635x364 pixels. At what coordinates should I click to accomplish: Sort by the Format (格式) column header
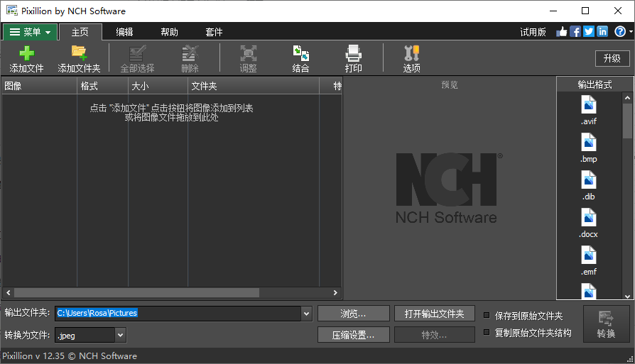(x=103, y=86)
